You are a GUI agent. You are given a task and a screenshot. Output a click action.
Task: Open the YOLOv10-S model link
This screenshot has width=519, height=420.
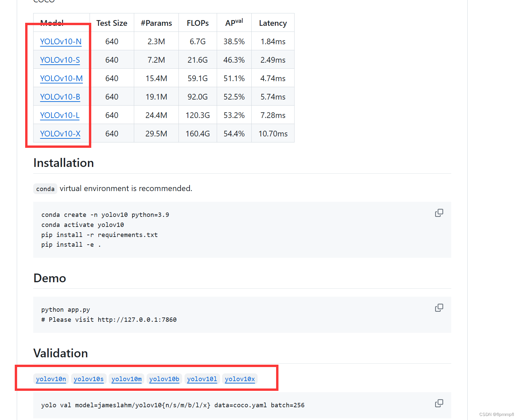[60, 60]
